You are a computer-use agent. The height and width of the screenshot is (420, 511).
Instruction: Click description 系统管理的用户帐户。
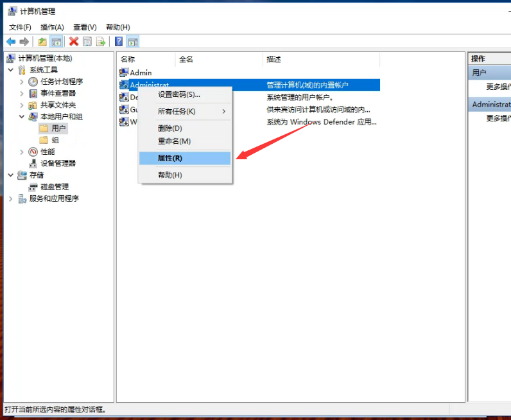300,97
